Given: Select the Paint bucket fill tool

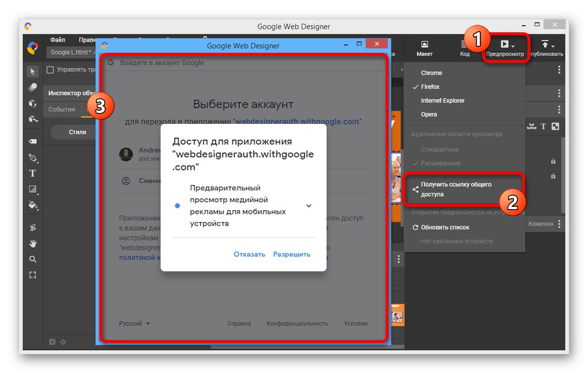Looking at the screenshot, I should tap(33, 205).
